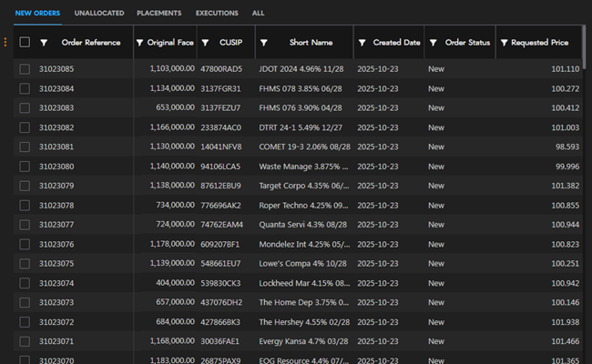Select checkbox for order 31023079
Image resolution: width=592 pixels, height=364 pixels.
pos(25,186)
